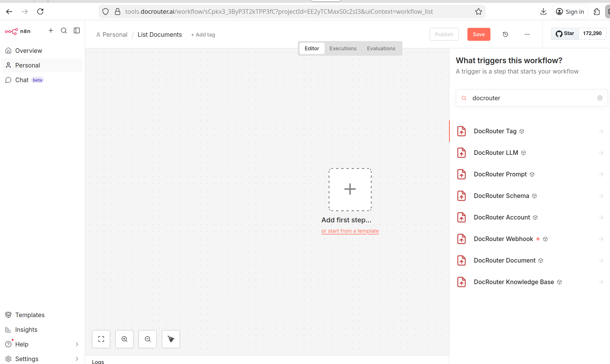This screenshot has width=610, height=364.
Task: Click the node search input field
Action: (x=532, y=98)
